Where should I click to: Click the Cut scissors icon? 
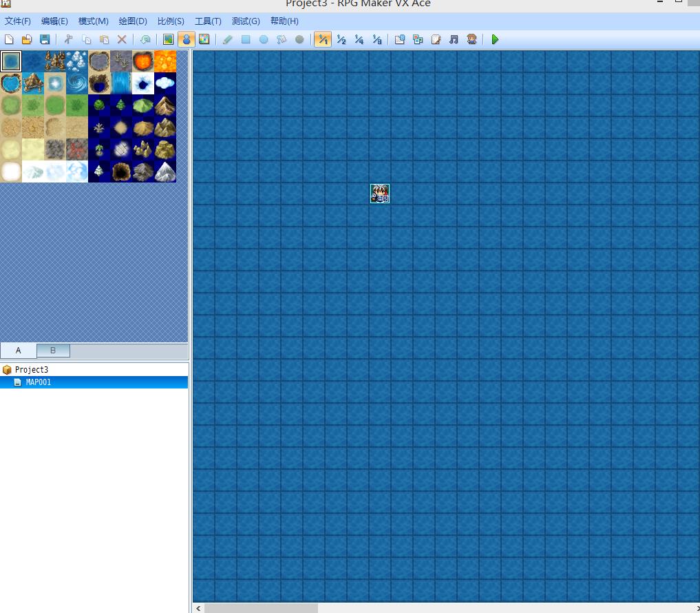[x=68, y=40]
